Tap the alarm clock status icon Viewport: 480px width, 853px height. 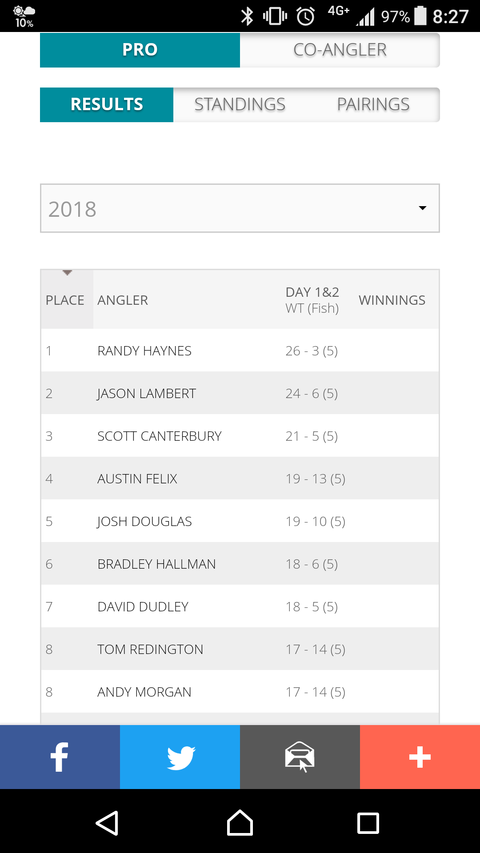[305, 16]
